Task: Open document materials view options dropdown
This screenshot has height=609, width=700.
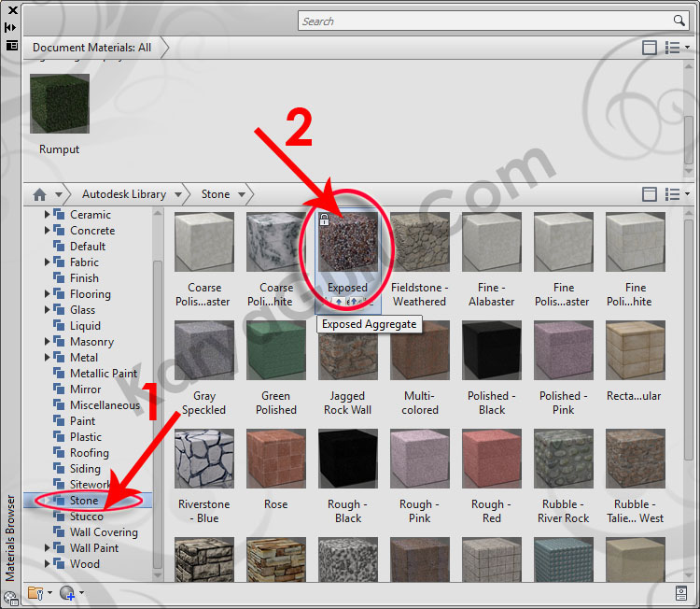Action: coord(677,47)
